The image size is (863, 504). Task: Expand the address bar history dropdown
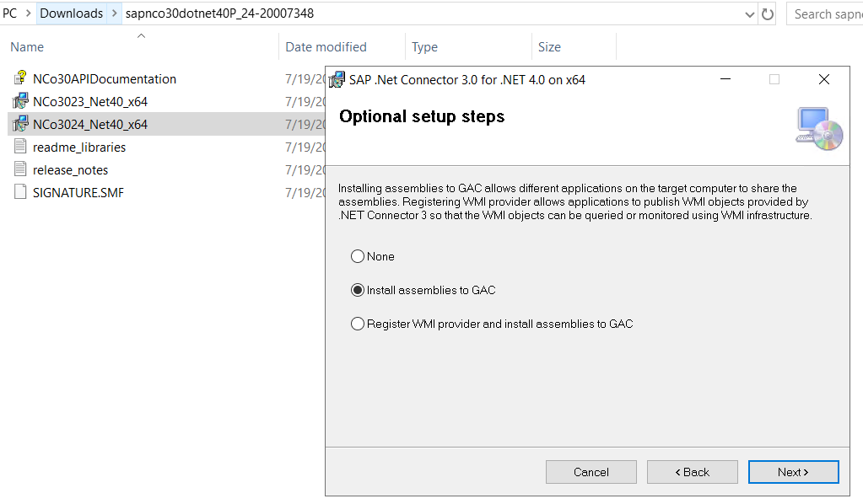[749, 14]
